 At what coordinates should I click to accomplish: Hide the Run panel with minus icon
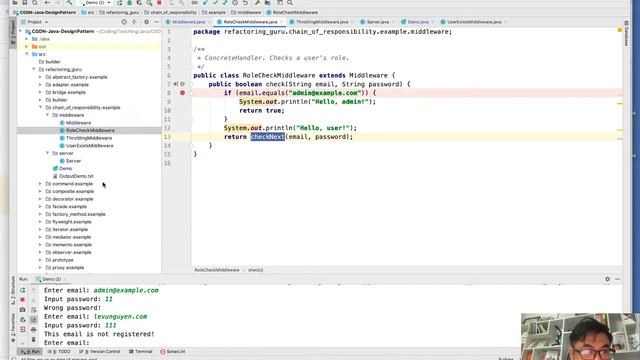pyautogui.click(x=618, y=279)
